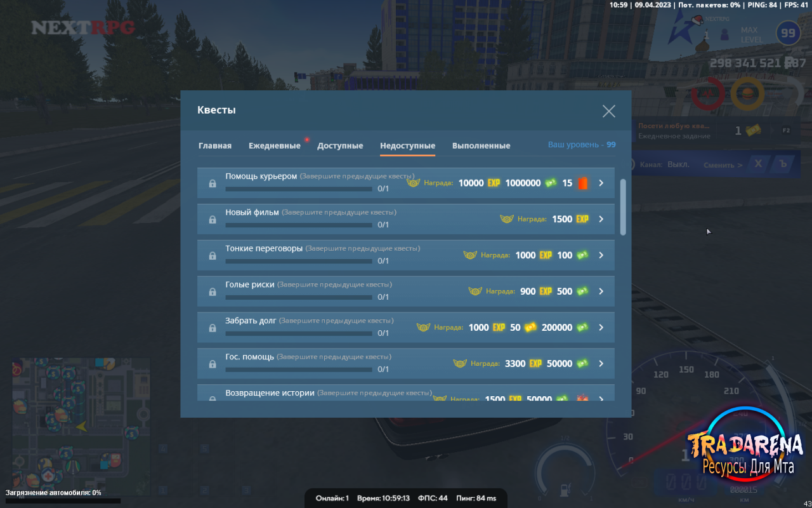Click the Возвращение истории quest title
The image size is (812, 508).
[x=270, y=393]
